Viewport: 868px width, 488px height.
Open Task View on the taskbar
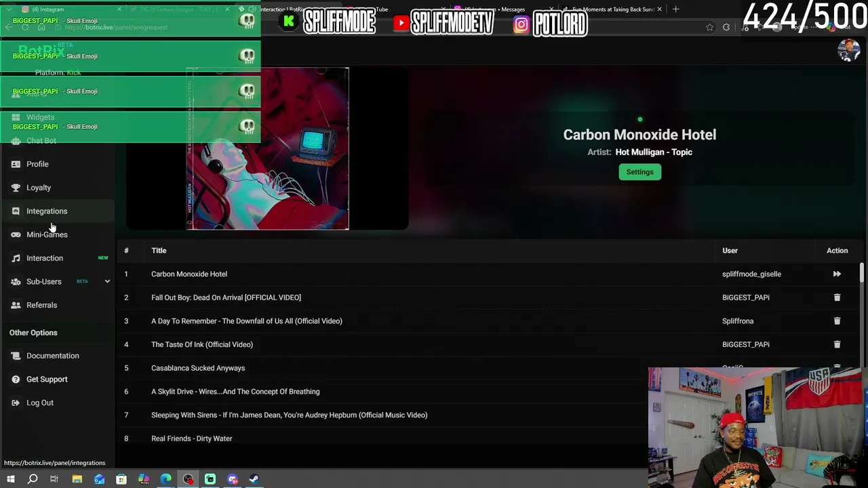coord(54,479)
